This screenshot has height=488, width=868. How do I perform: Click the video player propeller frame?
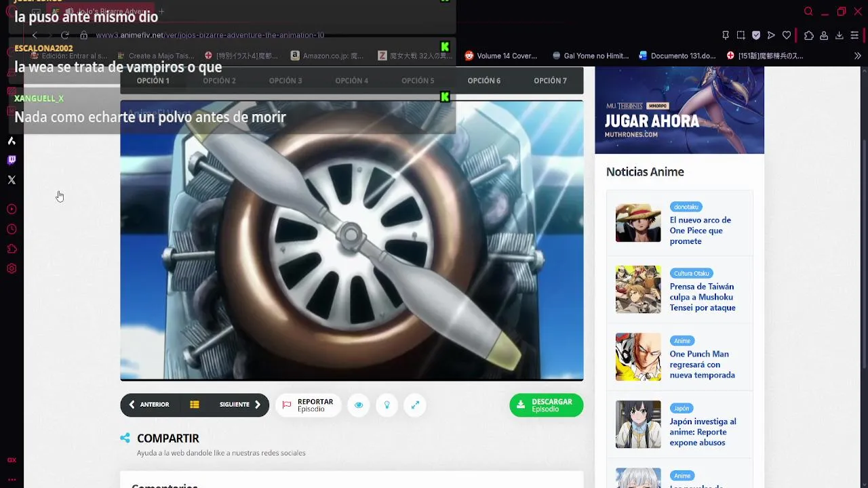(x=351, y=241)
